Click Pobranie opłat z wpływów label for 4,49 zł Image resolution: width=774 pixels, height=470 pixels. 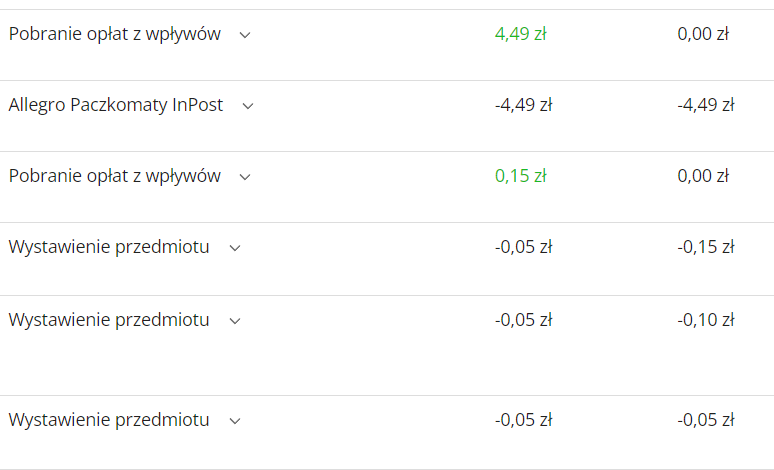click(114, 34)
